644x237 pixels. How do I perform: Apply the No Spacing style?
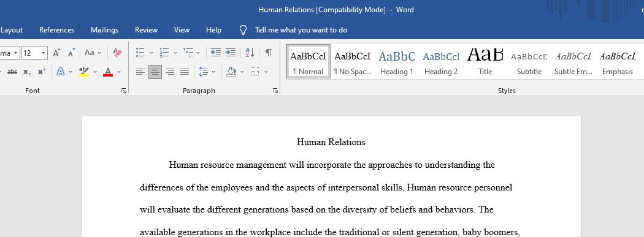(353, 61)
